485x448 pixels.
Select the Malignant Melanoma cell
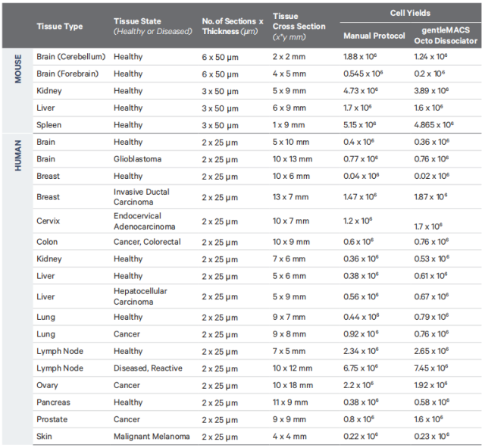click(152, 437)
